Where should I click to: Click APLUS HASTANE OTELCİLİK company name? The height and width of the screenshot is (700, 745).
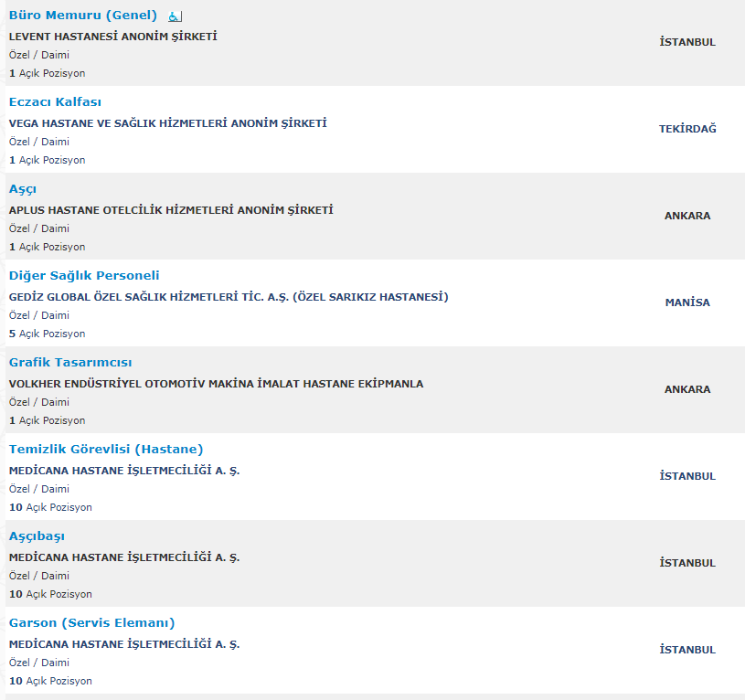[x=171, y=210]
